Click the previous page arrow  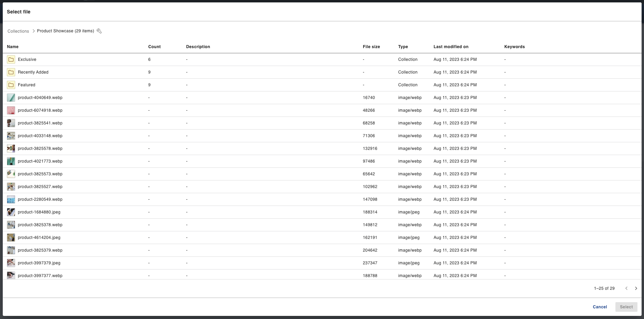tap(626, 288)
